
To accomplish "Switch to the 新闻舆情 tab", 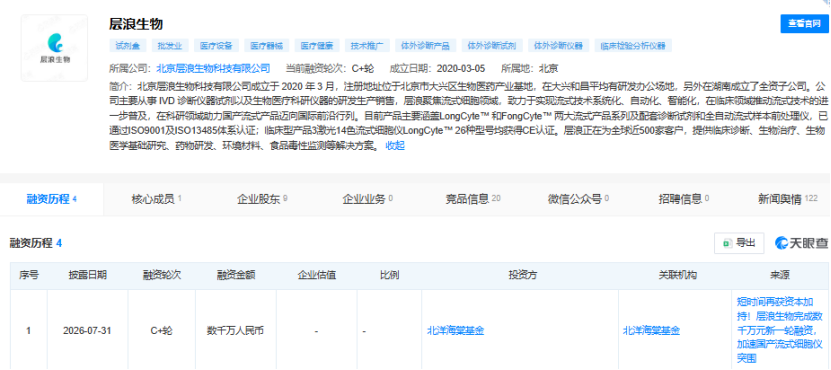I will [x=788, y=199].
